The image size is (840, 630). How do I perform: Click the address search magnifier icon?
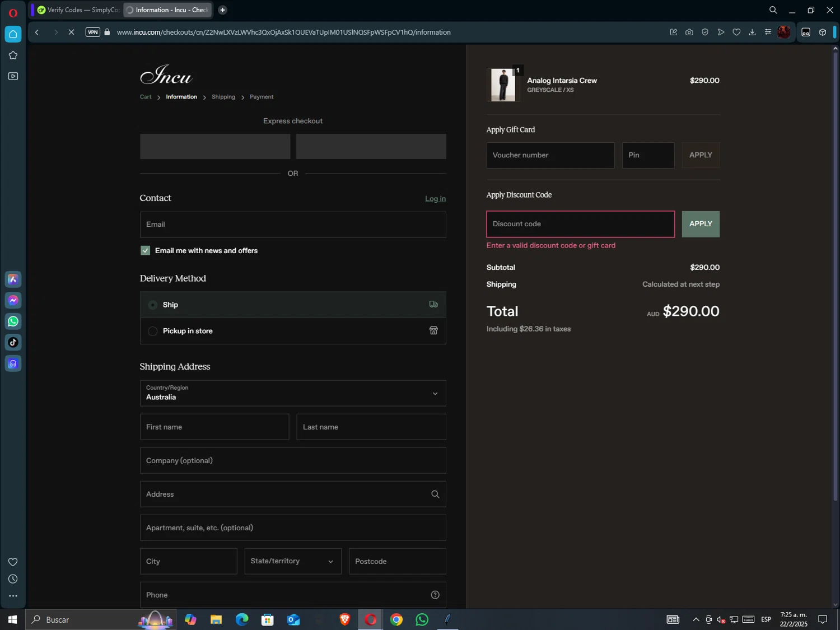(x=435, y=494)
